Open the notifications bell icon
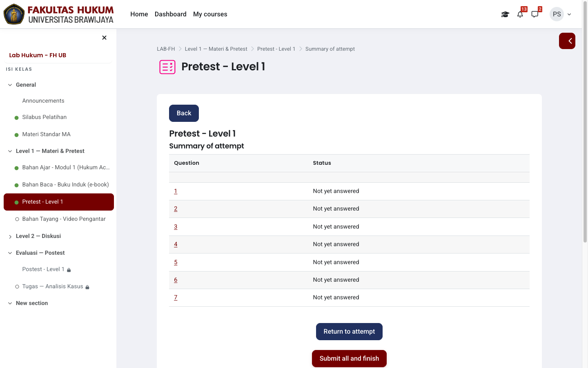 520,14
